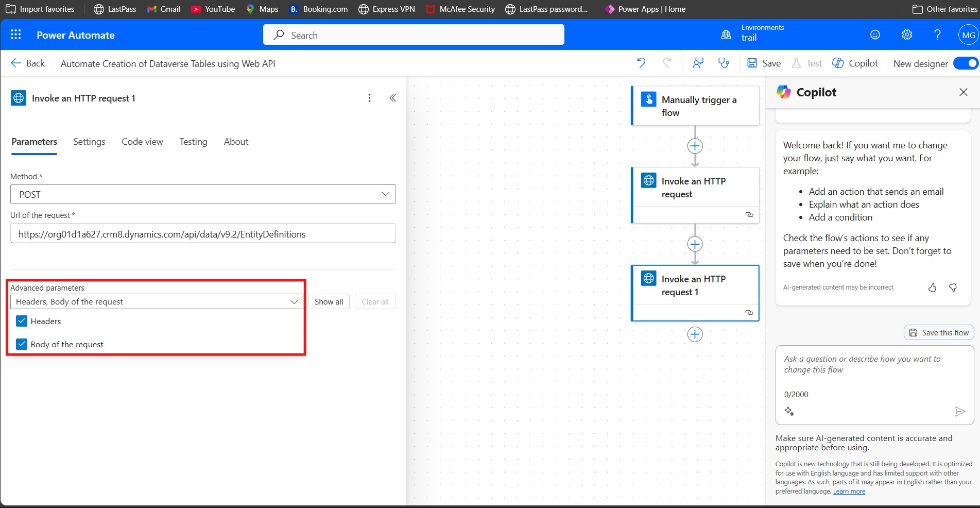
Task: Click the Show all button
Action: (x=329, y=302)
